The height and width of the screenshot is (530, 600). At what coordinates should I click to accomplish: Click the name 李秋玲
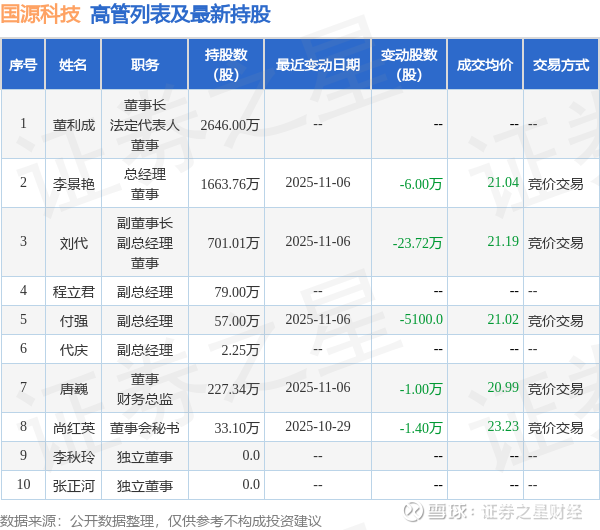pyautogui.click(x=73, y=457)
